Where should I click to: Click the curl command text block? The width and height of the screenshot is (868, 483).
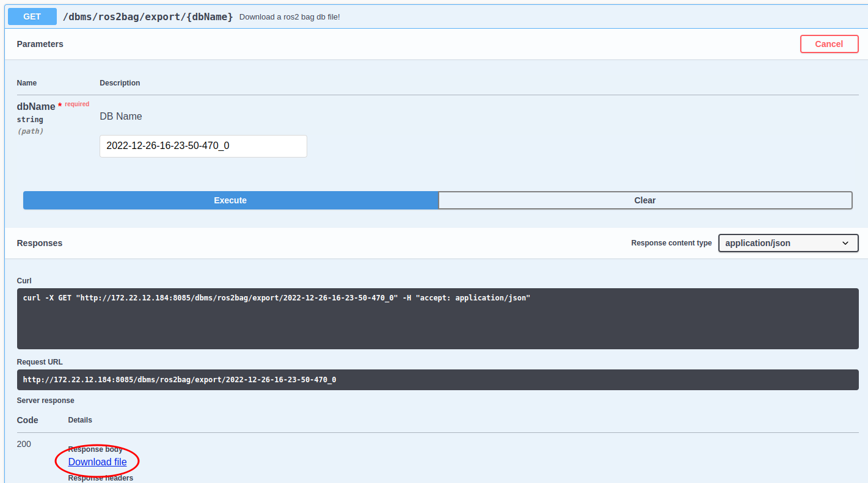(275, 297)
